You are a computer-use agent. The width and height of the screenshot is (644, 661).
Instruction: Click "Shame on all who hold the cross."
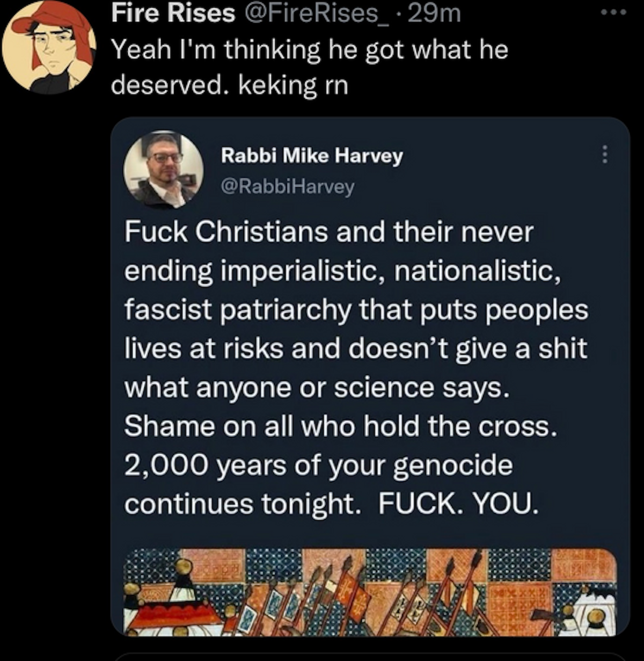point(338,426)
